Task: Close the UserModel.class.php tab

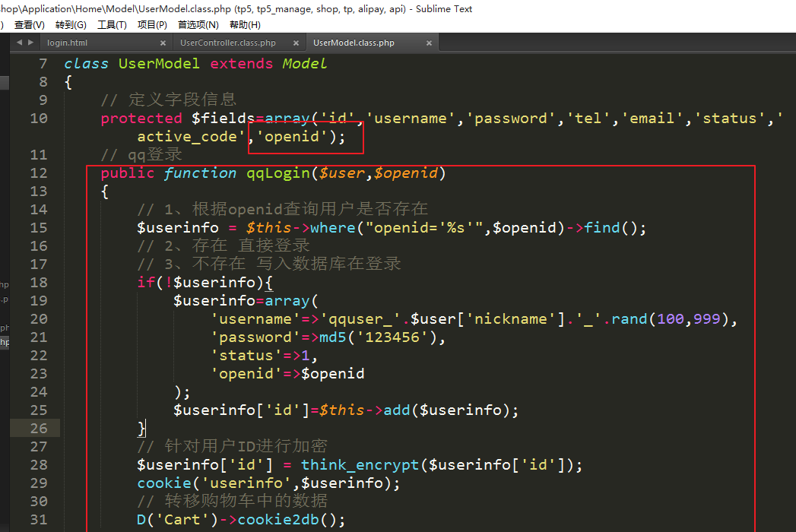Action: coord(429,43)
